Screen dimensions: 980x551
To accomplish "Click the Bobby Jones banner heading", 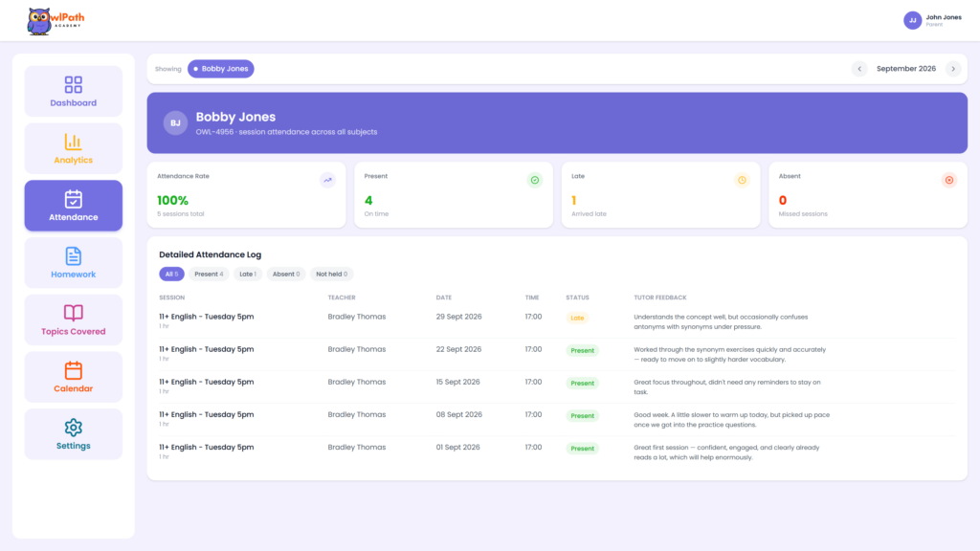I will (235, 117).
